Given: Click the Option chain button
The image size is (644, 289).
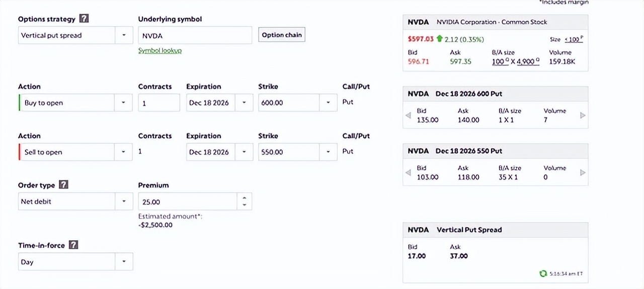Looking at the screenshot, I should (x=282, y=35).
